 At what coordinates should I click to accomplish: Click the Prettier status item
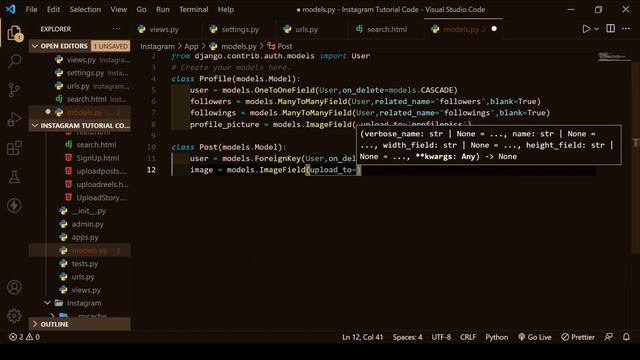pos(578,337)
